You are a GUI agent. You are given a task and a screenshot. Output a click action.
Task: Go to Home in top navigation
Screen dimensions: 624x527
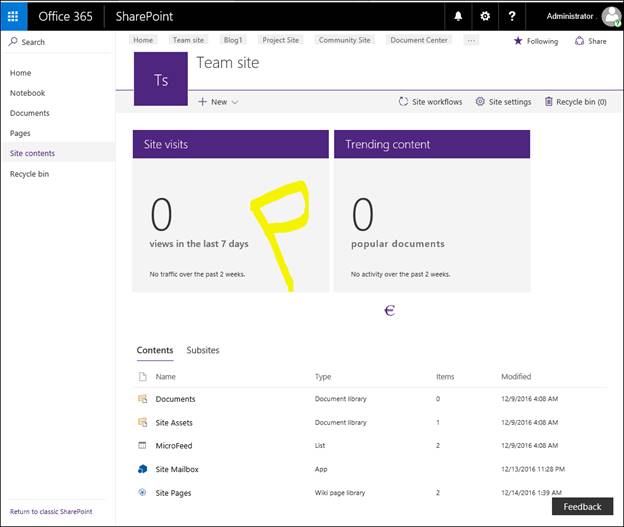tap(143, 40)
